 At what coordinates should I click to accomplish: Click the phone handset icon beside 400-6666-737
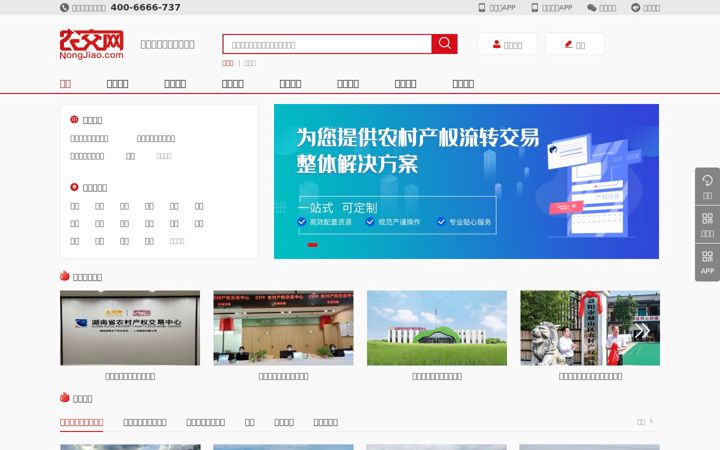64,7
